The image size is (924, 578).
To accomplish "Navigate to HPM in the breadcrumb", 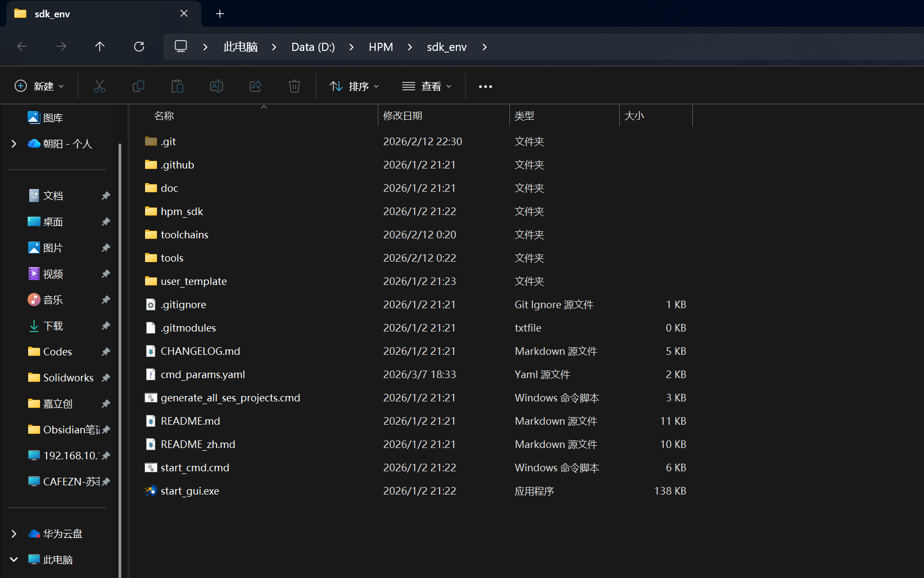I will [x=381, y=47].
